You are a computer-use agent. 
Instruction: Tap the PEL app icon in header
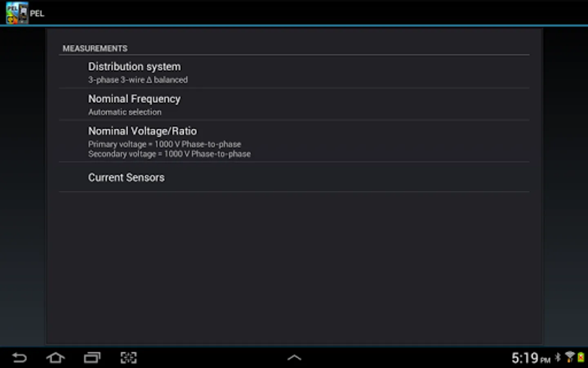(x=17, y=13)
